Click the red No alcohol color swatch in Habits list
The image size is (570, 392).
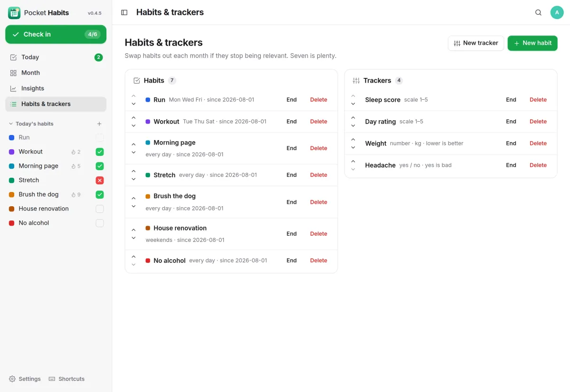[148, 260]
